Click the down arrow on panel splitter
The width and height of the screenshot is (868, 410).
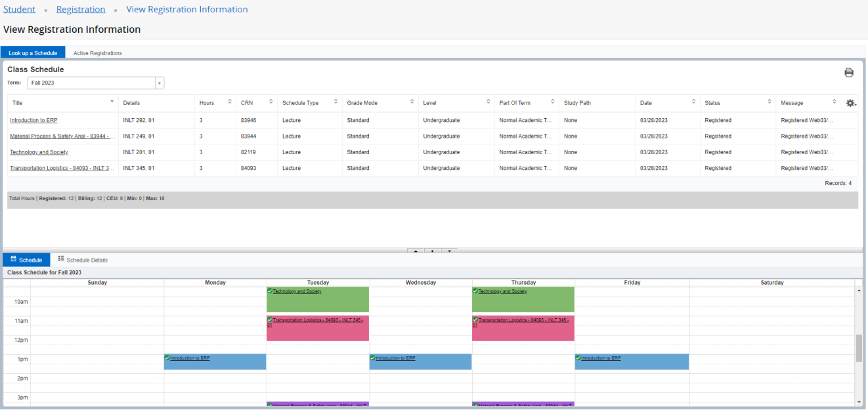[449, 251]
